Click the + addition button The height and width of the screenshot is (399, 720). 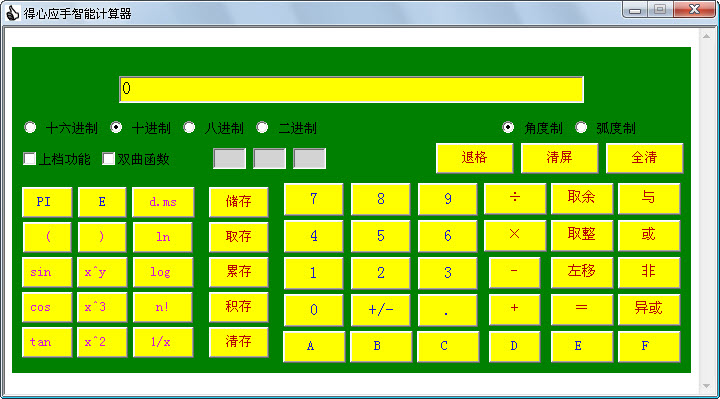515,309
